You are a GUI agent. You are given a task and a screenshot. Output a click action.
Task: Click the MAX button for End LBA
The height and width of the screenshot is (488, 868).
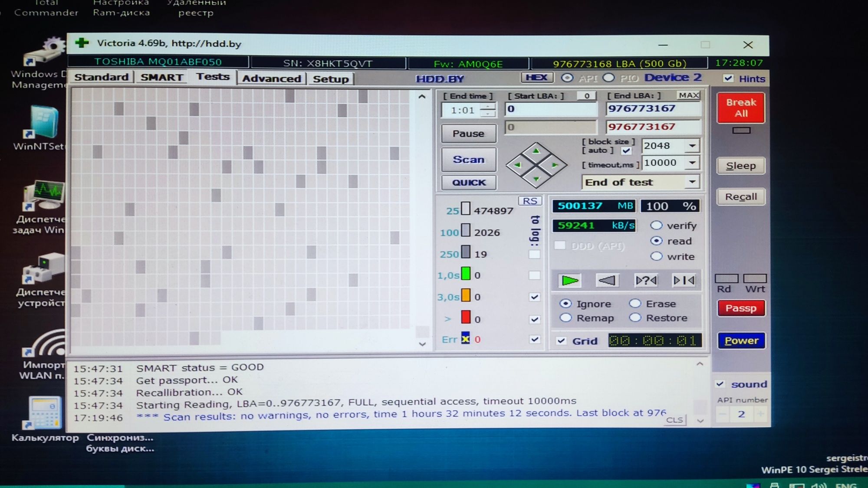pyautogui.click(x=689, y=95)
